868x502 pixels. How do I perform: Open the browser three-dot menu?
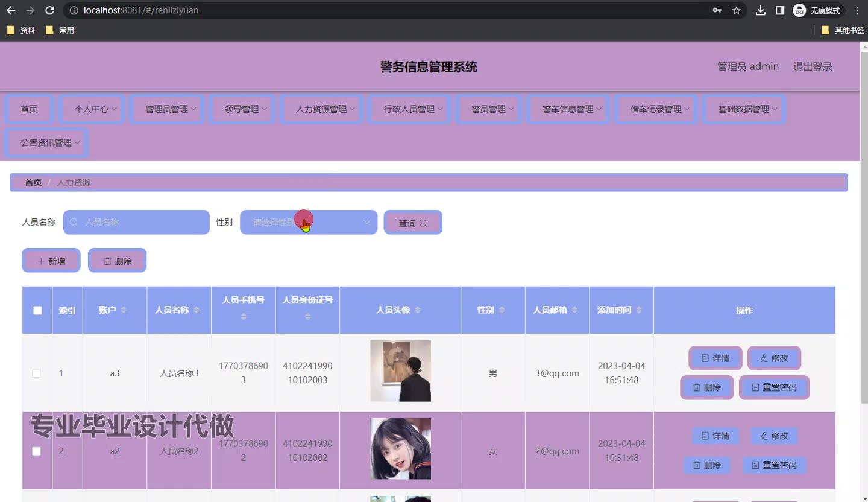pyautogui.click(x=857, y=10)
